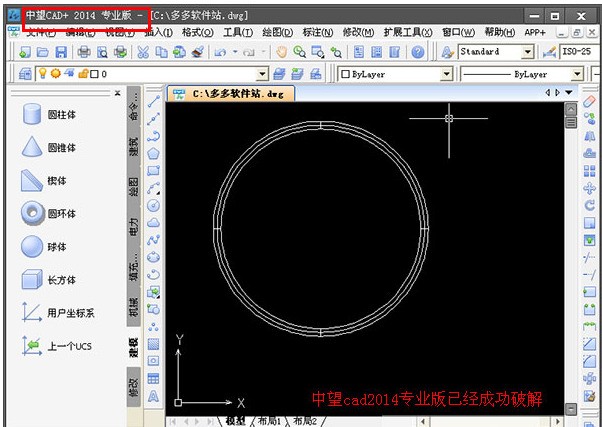Select the Rectangle draw tool
Screen dimensions: 602x427
pyautogui.click(x=154, y=170)
